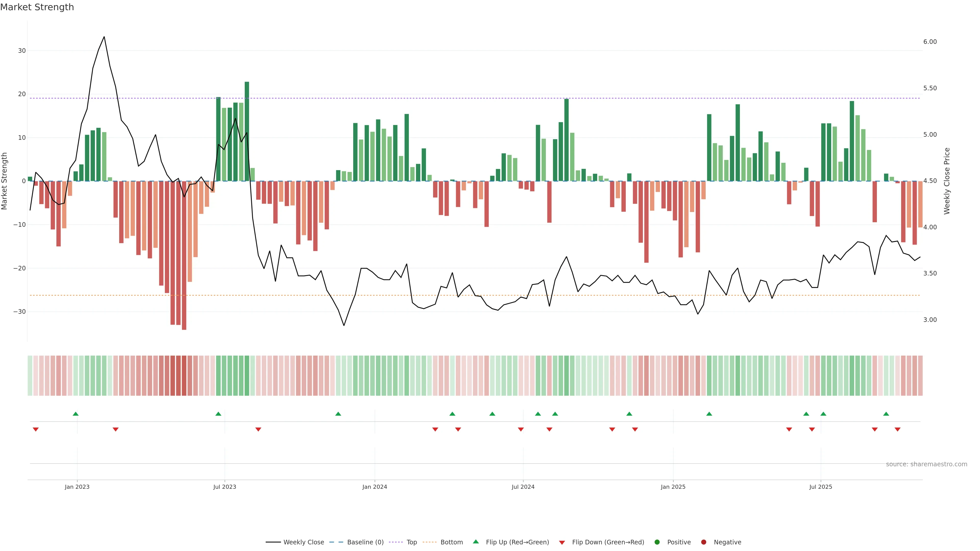Click the Market Strength chart title
Image resolution: width=980 pixels, height=551 pixels.
(37, 7)
